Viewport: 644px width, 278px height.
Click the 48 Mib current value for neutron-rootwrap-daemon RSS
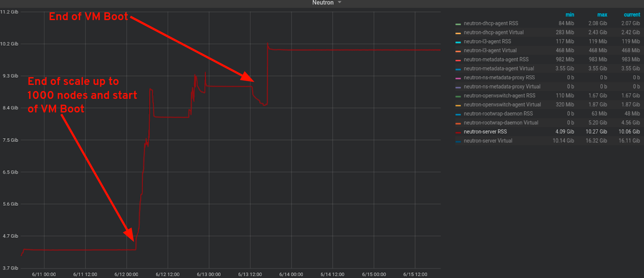pyautogui.click(x=632, y=114)
